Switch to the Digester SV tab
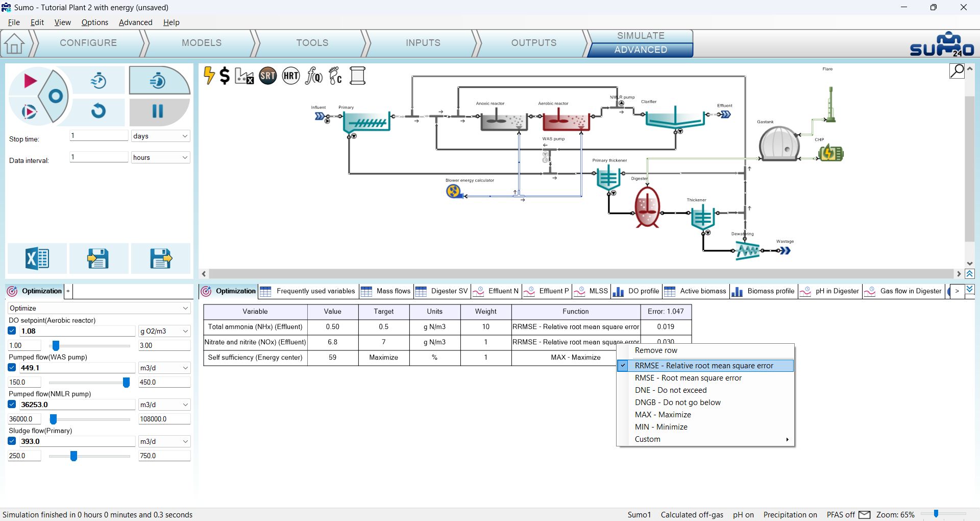 [442, 291]
